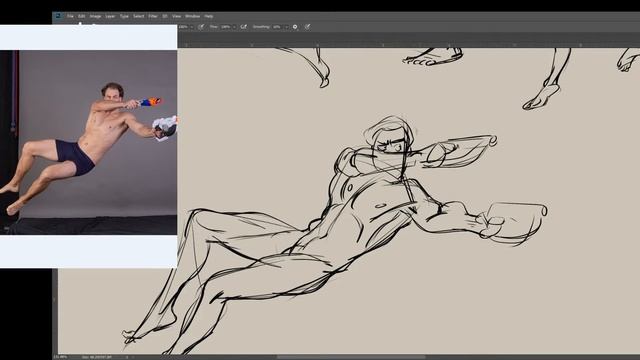This screenshot has height=360, width=640.
Task: Open the File menu
Action: [70, 16]
